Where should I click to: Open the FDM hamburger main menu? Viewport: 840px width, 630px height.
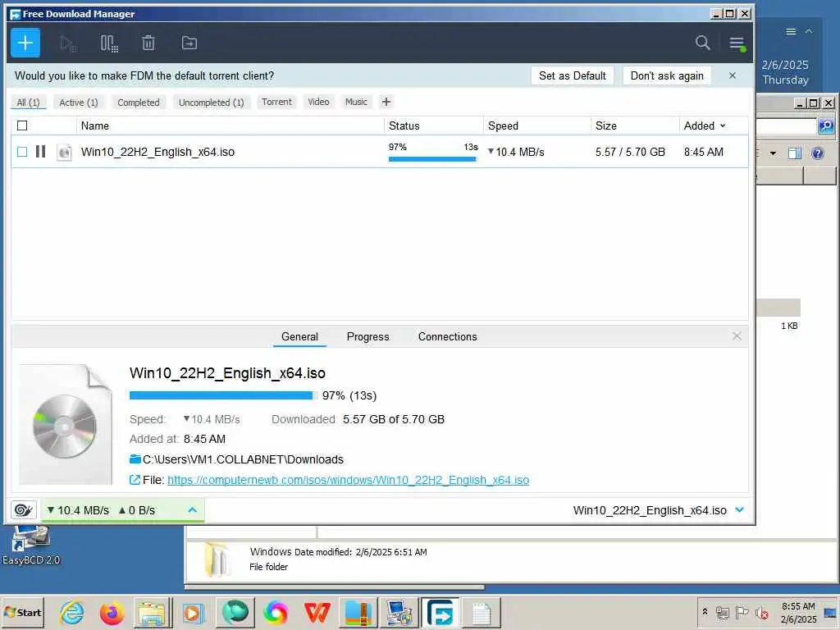point(737,43)
